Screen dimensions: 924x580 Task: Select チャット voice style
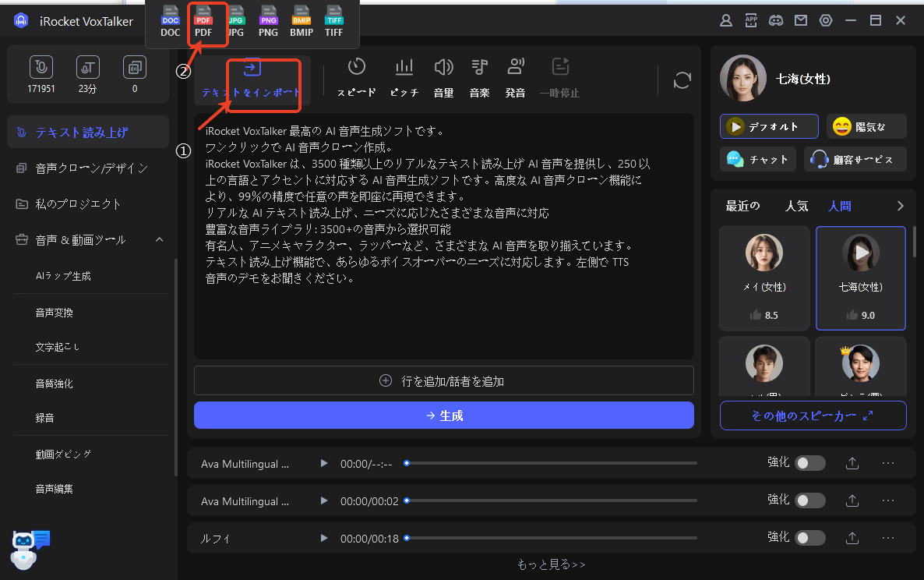click(x=758, y=159)
